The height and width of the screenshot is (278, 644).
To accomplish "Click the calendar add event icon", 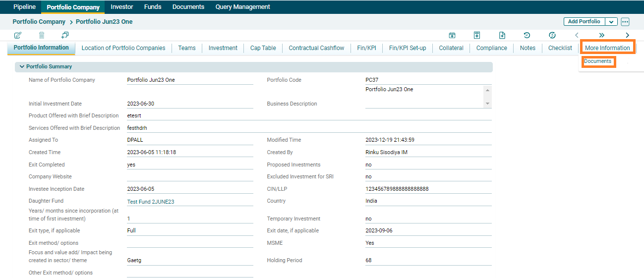I will pyautogui.click(x=452, y=35).
